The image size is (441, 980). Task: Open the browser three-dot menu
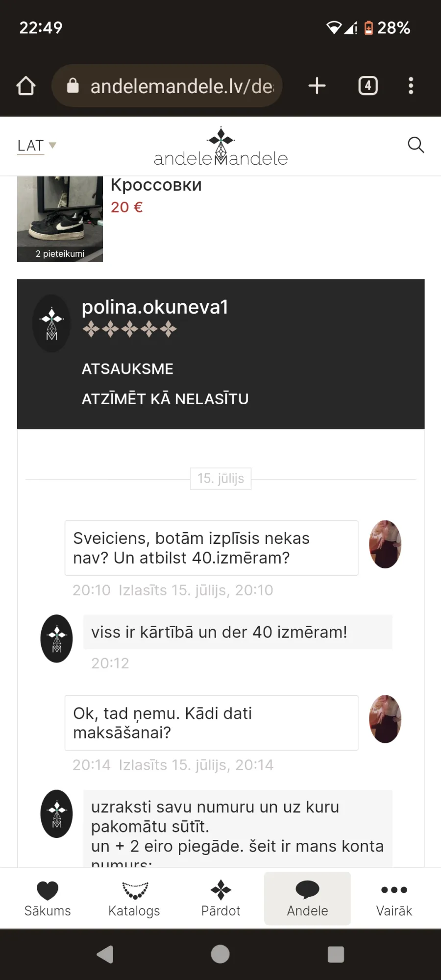click(411, 86)
